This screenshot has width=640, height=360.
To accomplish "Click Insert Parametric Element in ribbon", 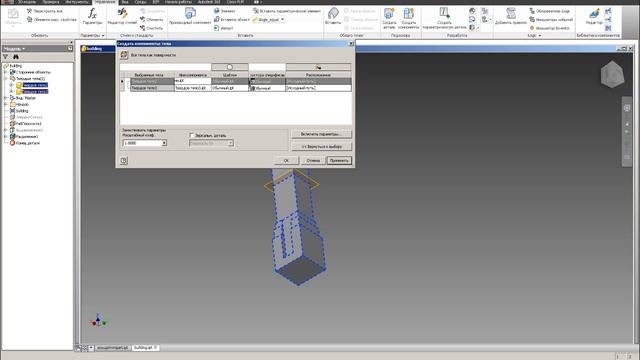I will (287, 11).
